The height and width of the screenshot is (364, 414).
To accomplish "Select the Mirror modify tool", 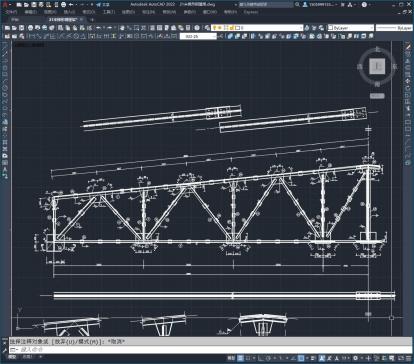I will point(408,61).
